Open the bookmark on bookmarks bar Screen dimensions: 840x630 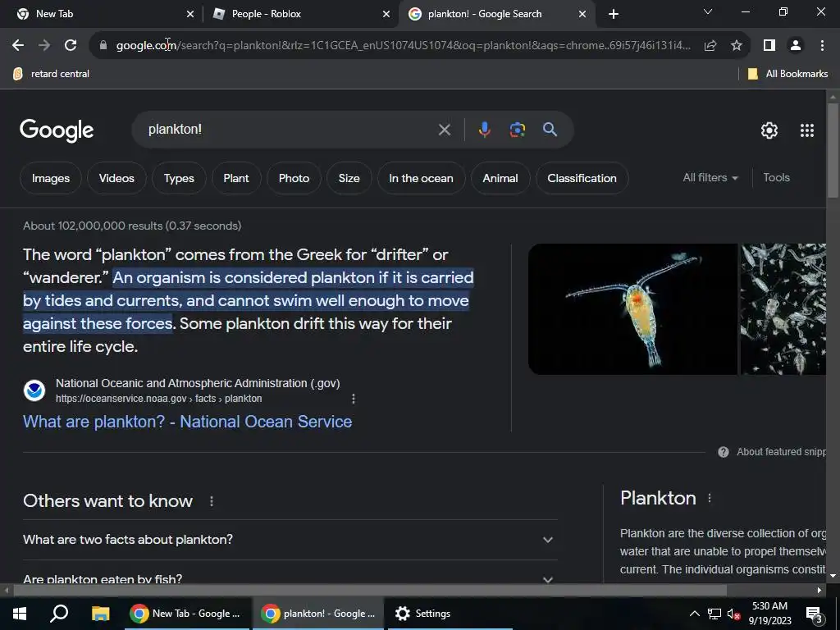[52, 74]
